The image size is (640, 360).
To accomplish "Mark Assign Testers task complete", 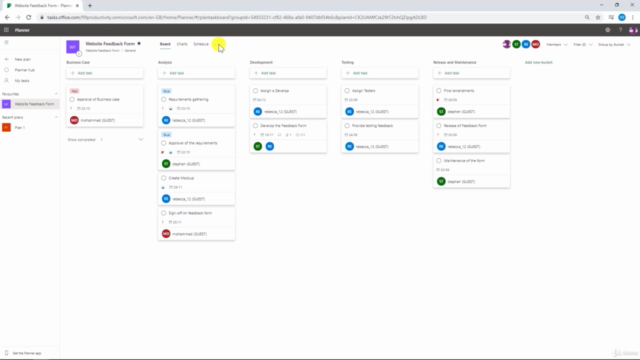I will pos(347,91).
